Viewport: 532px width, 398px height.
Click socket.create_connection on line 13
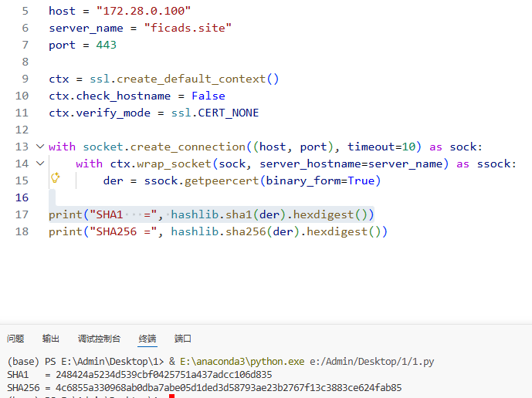[164, 147]
